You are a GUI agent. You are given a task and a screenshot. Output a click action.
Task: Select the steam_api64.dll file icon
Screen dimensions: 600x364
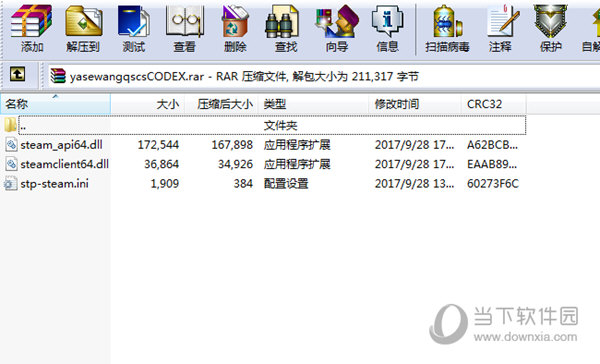coord(11,145)
